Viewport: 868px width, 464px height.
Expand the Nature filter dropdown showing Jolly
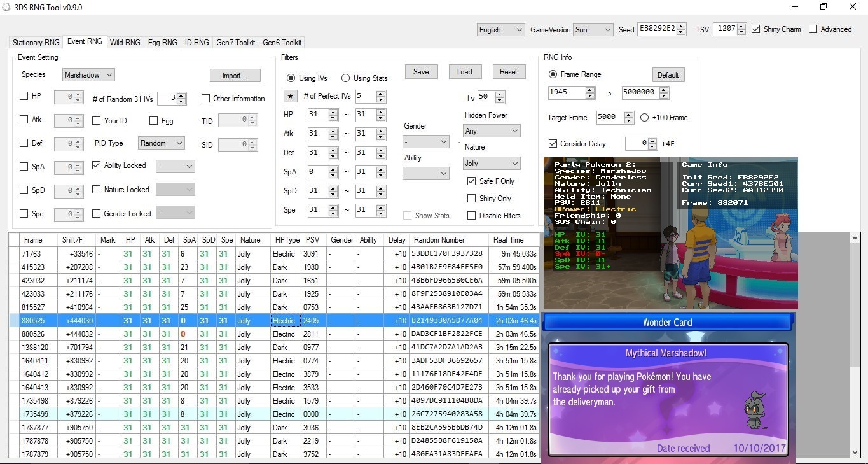point(492,163)
